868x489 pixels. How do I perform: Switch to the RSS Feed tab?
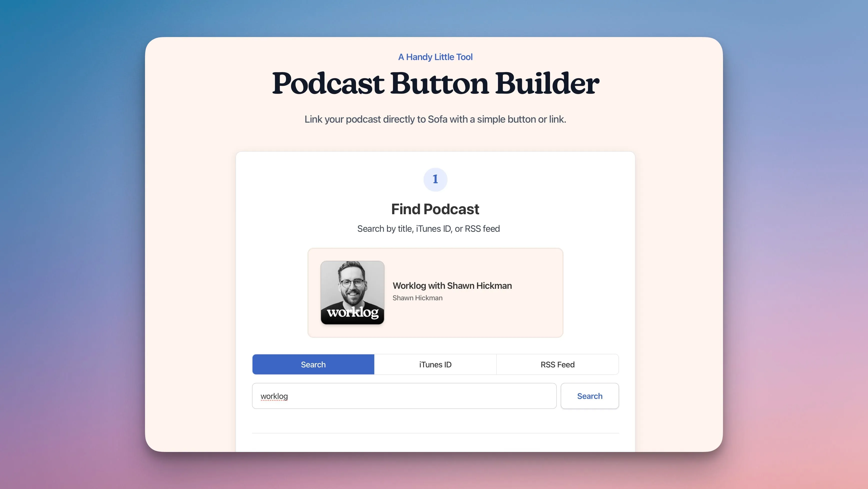pos(557,364)
